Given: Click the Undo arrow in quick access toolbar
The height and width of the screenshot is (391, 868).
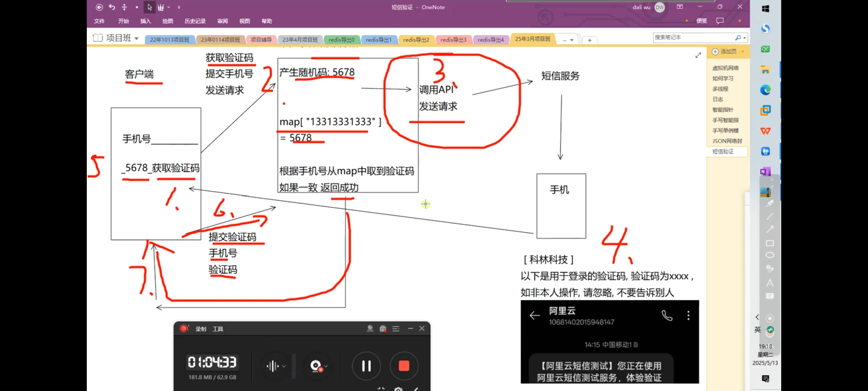Looking at the screenshot, I should pos(112,7).
